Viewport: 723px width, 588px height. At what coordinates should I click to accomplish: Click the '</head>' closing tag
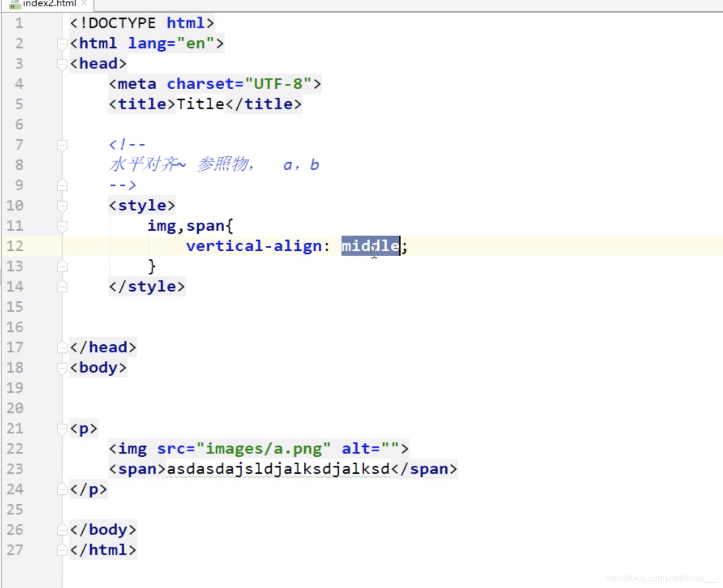[x=103, y=348]
